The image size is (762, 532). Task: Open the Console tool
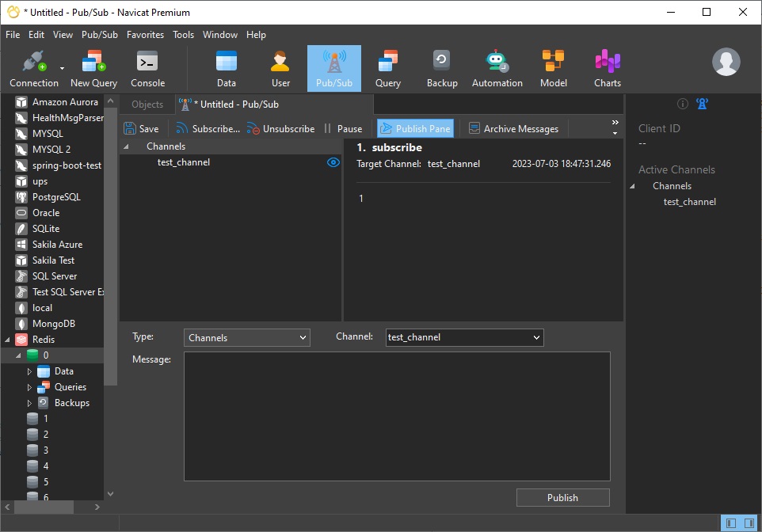[x=148, y=69]
